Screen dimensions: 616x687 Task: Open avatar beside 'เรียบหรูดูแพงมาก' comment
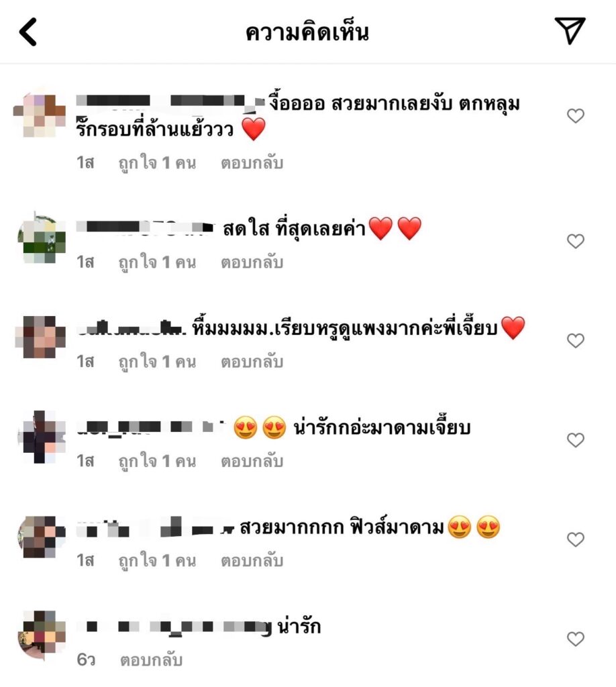pos(40,337)
